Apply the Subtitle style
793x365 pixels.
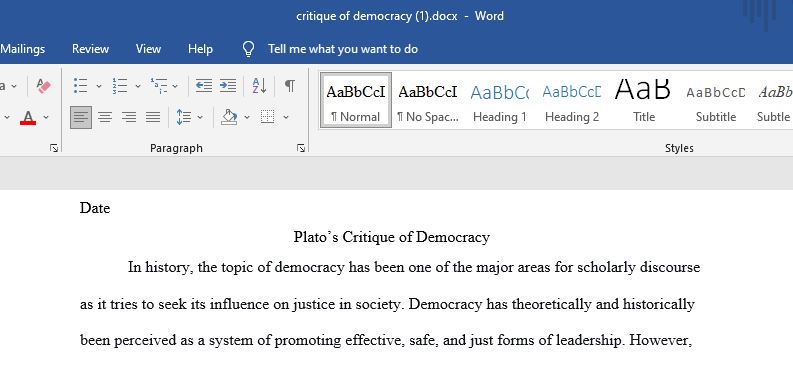[716, 100]
